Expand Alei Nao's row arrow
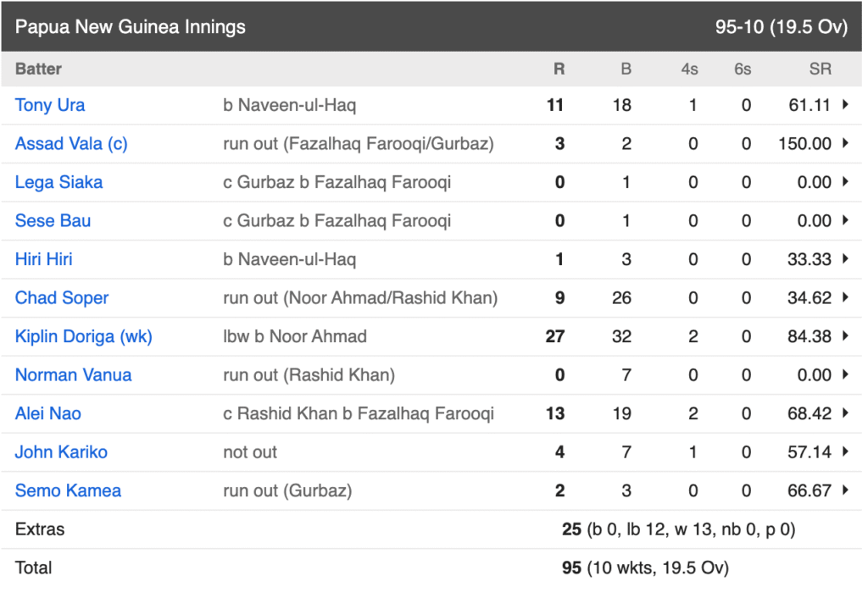Viewport: 868px width, 598px height. pos(845,413)
